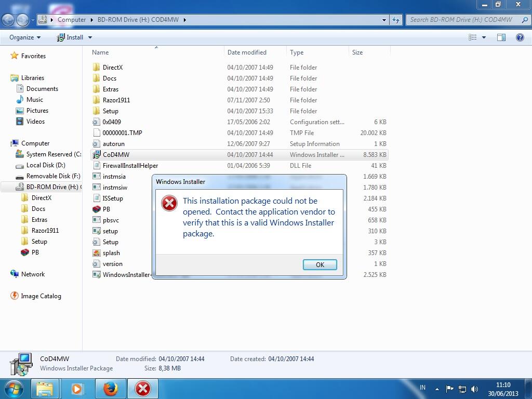Click the Back navigation button
532x399 pixels.
tap(8, 20)
